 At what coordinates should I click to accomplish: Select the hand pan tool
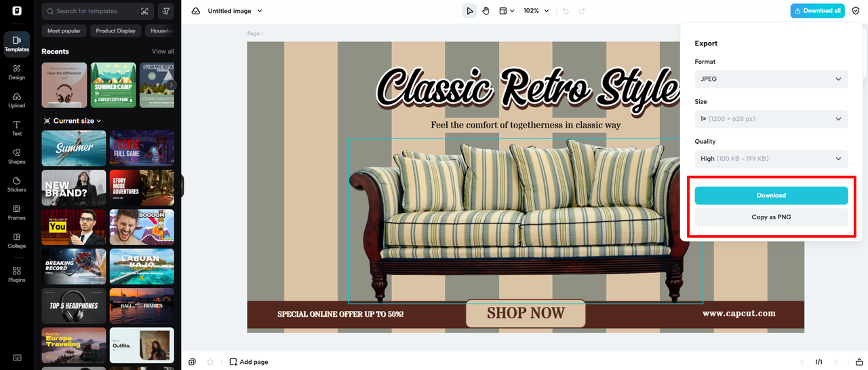[486, 11]
